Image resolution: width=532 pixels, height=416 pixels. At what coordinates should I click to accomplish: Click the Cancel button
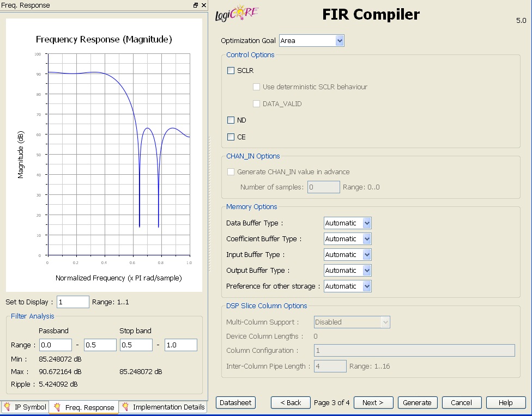tap(462, 403)
